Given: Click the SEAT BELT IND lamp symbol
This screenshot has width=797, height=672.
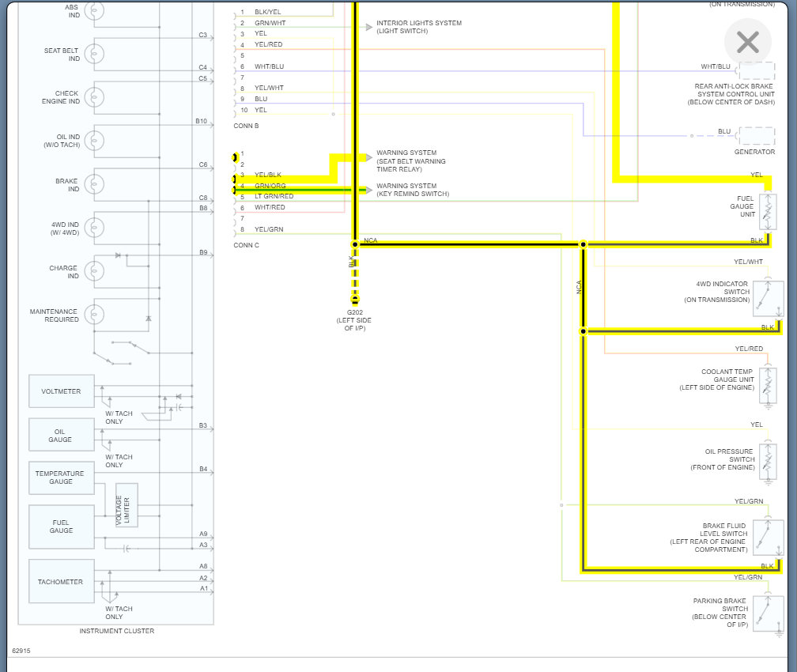Looking at the screenshot, I should pos(94,54).
